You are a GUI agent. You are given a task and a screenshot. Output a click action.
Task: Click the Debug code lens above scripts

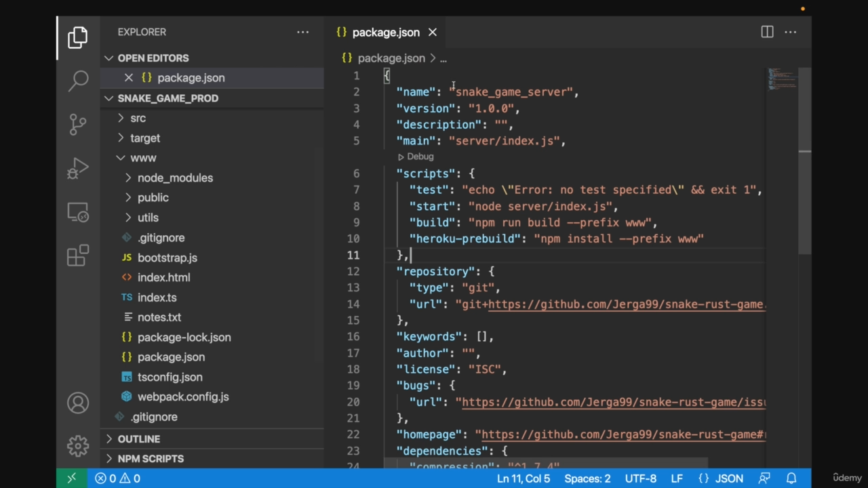(x=420, y=157)
